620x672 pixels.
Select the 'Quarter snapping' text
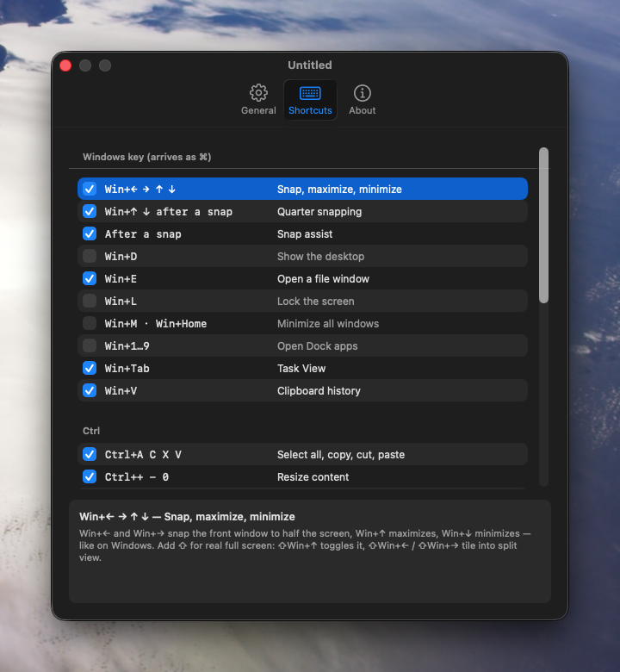click(x=319, y=212)
